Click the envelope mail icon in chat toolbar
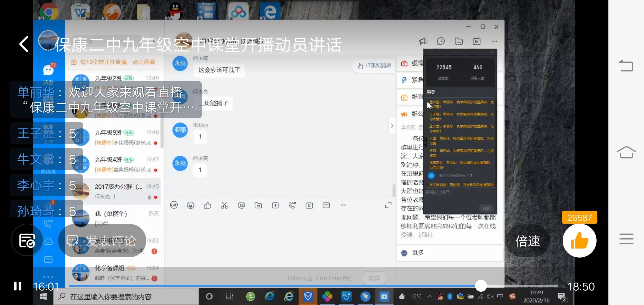The image size is (644, 305). click(326, 205)
